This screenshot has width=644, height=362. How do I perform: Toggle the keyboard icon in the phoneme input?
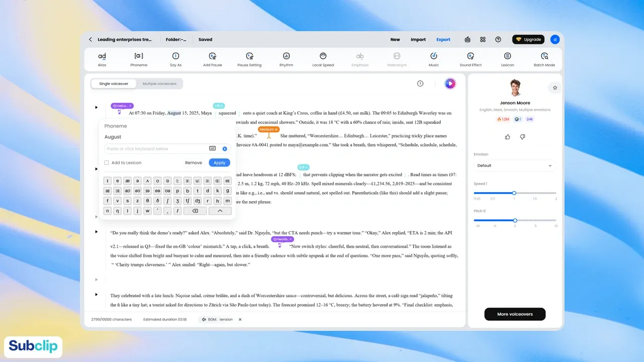pos(212,148)
